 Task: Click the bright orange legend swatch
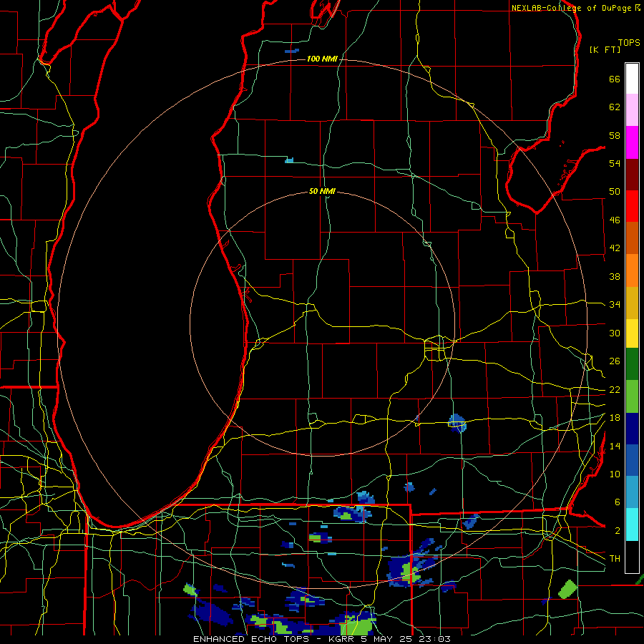[632, 270]
